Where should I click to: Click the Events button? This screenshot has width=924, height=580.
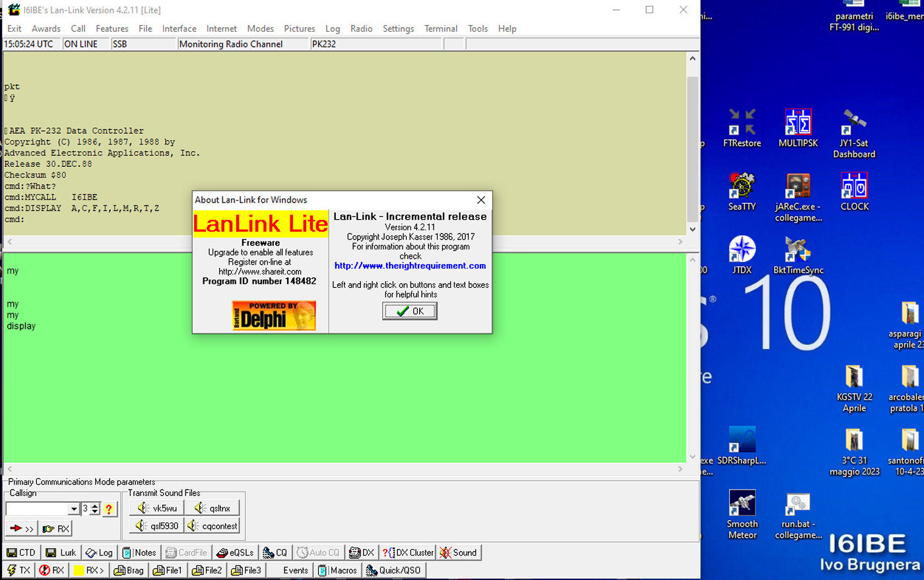pos(290,570)
